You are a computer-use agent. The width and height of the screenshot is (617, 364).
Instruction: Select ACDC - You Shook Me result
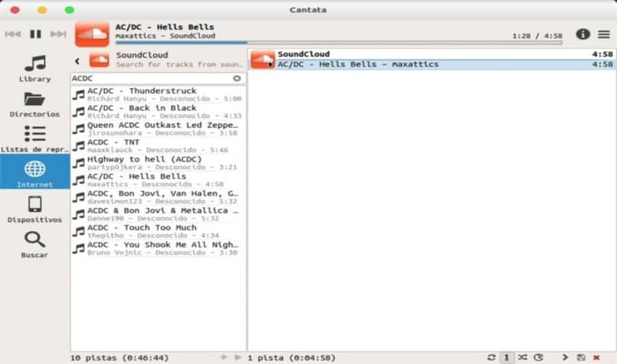[x=158, y=249]
